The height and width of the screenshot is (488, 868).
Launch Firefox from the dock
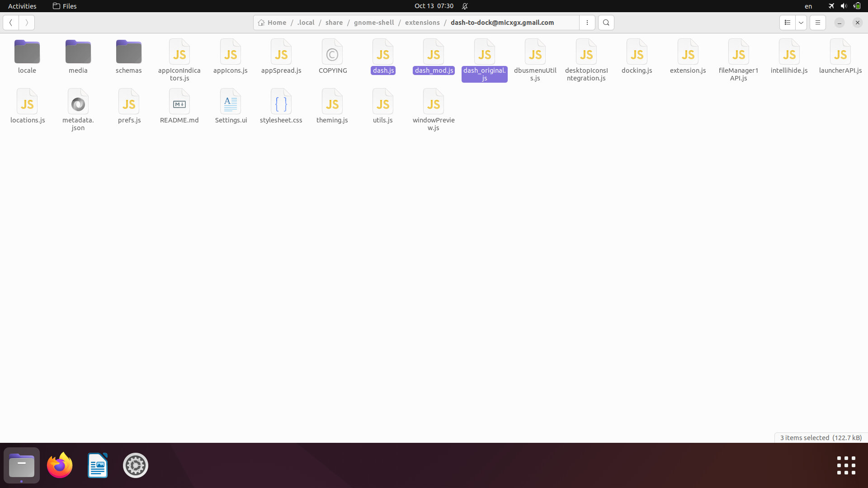[x=60, y=465]
